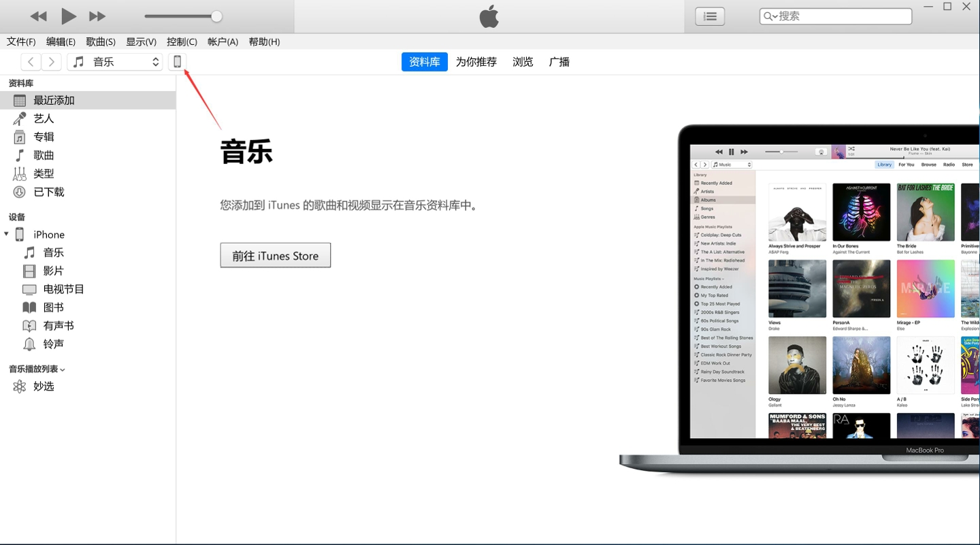Select the 铃声 text label
Viewport: 980px width, 545px height.
point(54,344)
